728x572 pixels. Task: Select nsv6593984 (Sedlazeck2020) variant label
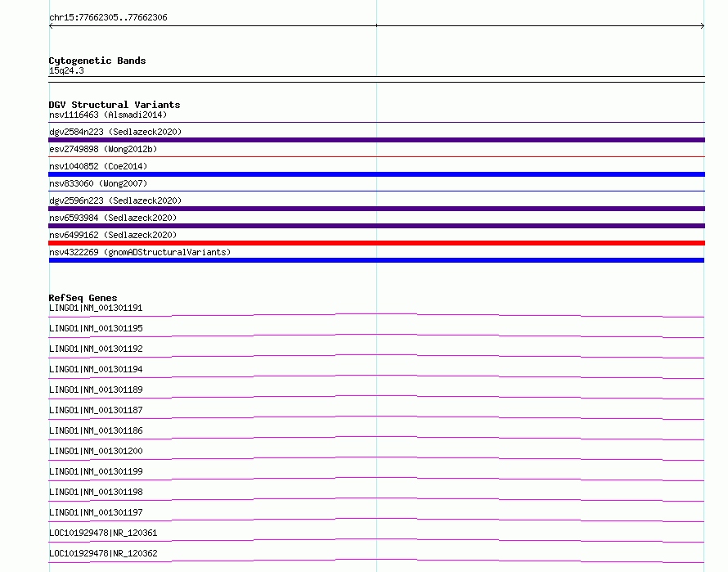113,218
